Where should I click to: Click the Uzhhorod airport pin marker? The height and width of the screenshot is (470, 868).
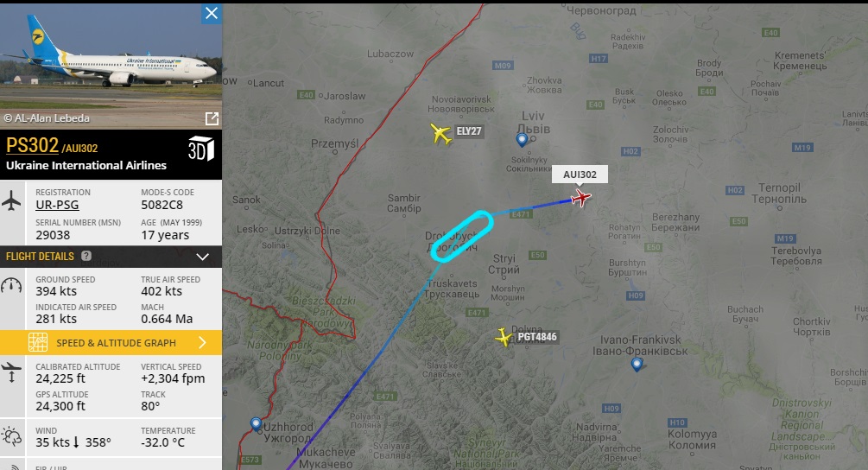click(256, 424)
